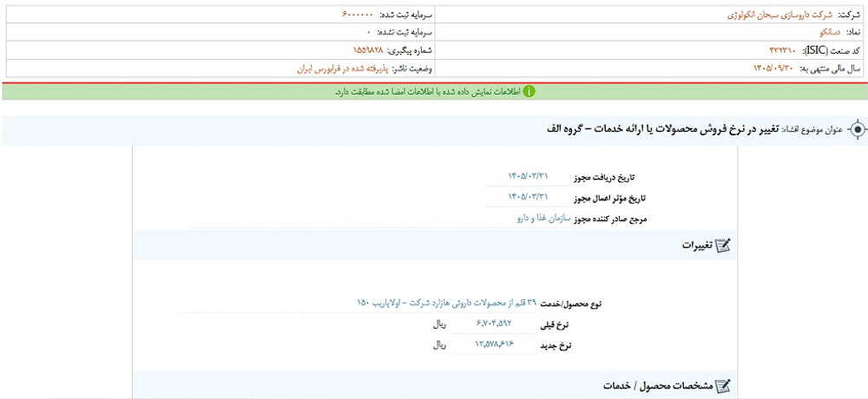Click the مشخصات محصول / خدمات section header

click(x=435, y=386)
